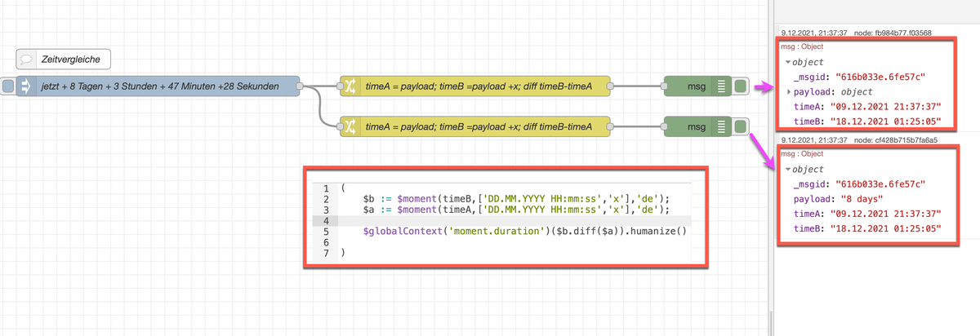Toggle the lower msg debug node button
This screenshot has width=980, height=336.
click(x=740, y=126)
